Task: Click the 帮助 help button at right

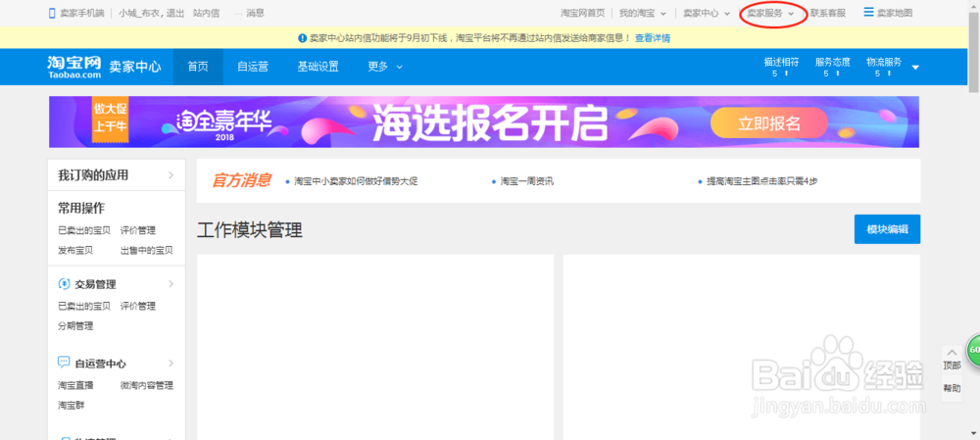Action: tap(952, 388)
